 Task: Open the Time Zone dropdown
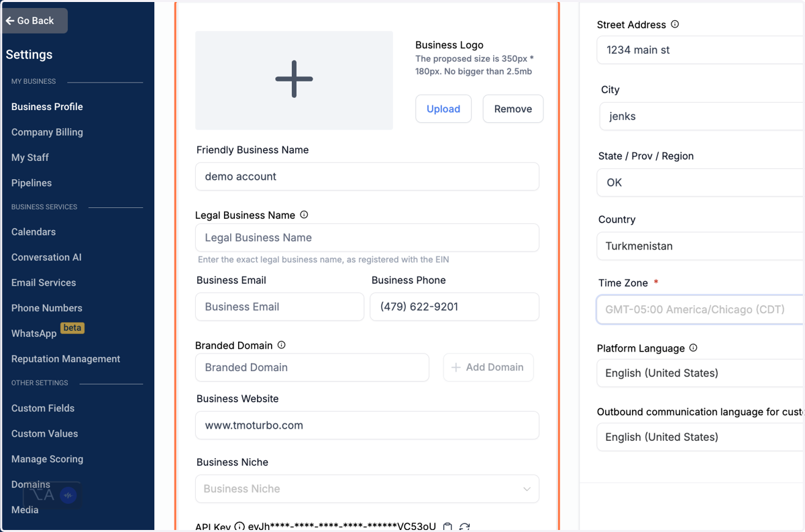click(x=700, y=310)
